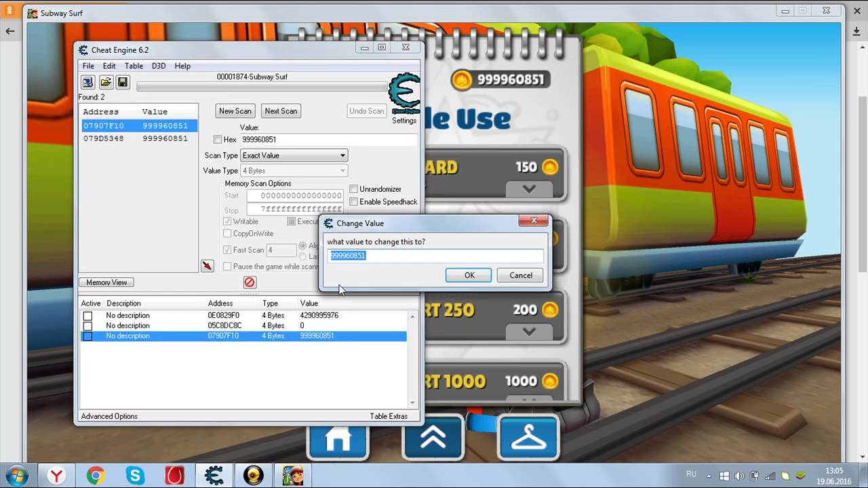Open Yandex browser from the taskbar
868x488 pixels.
[56, 475]
